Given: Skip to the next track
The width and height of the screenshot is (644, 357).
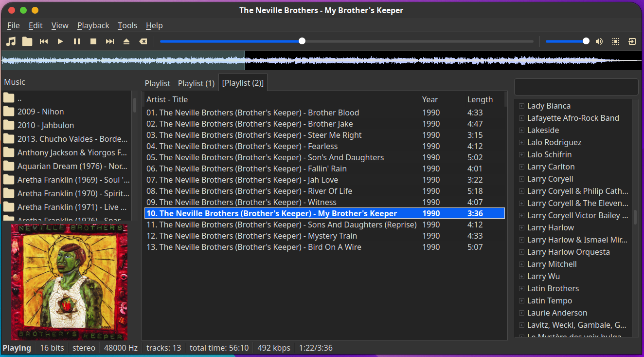Looking at the screenshot, I should (110, 41).
